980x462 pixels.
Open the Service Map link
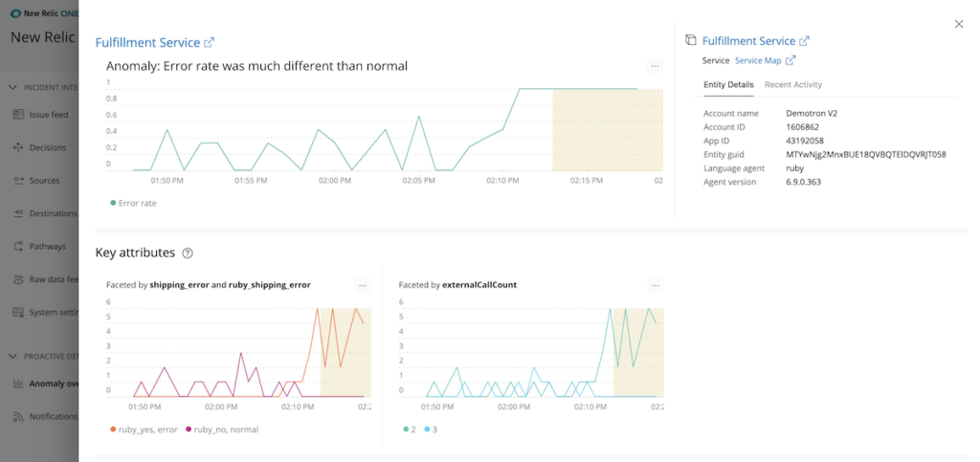pos(758,60)
